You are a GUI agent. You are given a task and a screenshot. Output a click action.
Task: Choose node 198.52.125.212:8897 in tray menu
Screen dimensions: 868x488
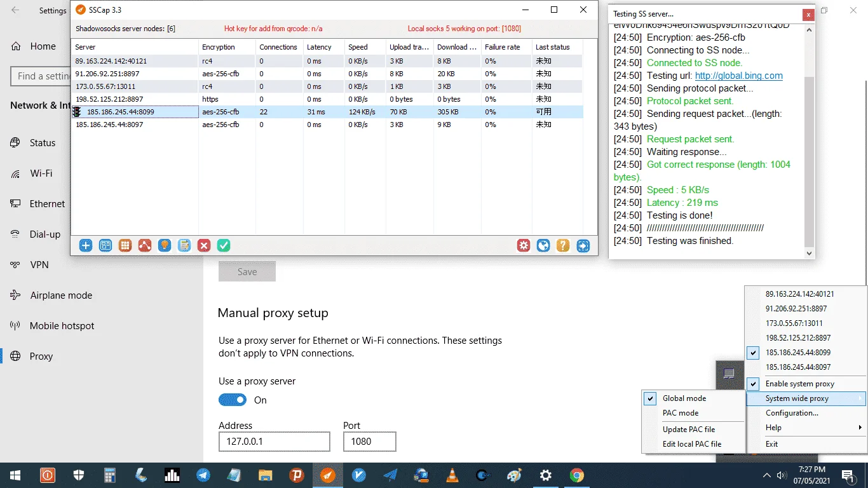tap(806, 338)
